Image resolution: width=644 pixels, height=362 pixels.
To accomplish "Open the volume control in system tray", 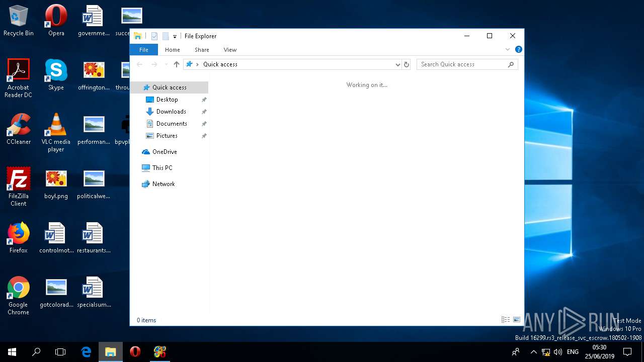I will tap(557, 352).
